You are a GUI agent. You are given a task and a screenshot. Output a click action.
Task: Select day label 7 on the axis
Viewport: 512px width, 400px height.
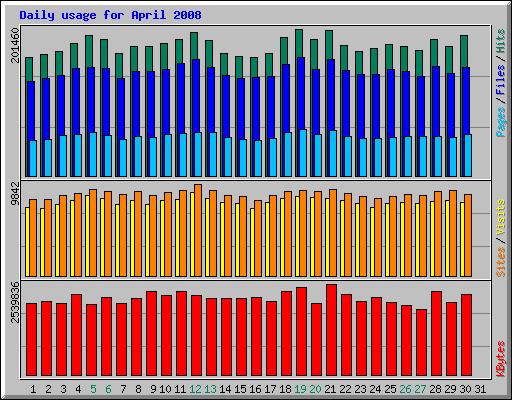coord(123,389)
